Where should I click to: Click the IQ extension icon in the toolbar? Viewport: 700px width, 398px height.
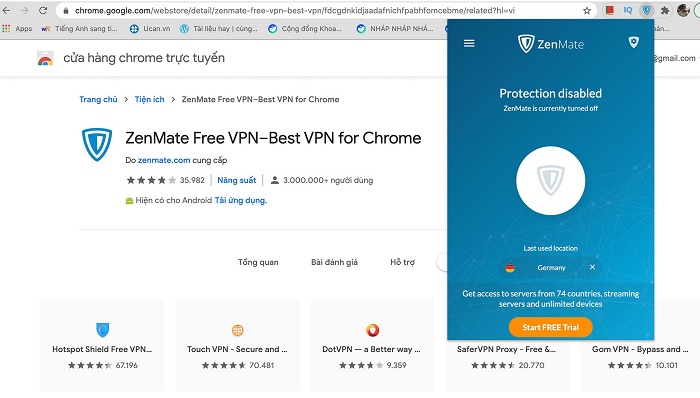click(x=628, y=10)
